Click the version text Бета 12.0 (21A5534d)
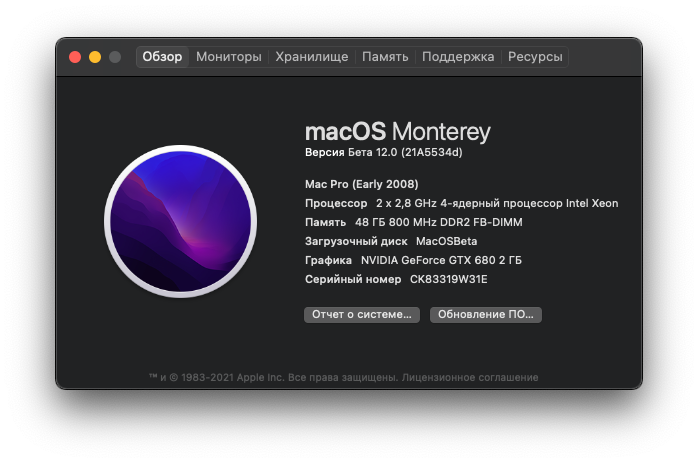This screenshot has width=698, height=463. point(405,152)
